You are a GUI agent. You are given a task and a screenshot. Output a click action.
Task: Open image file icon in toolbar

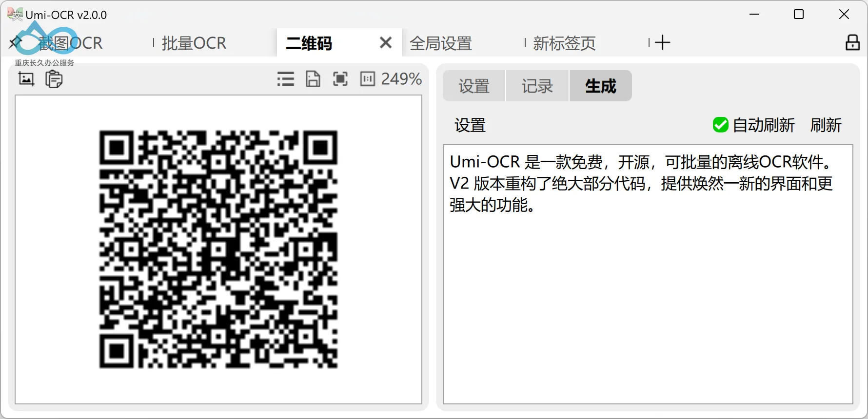[26, 79]
